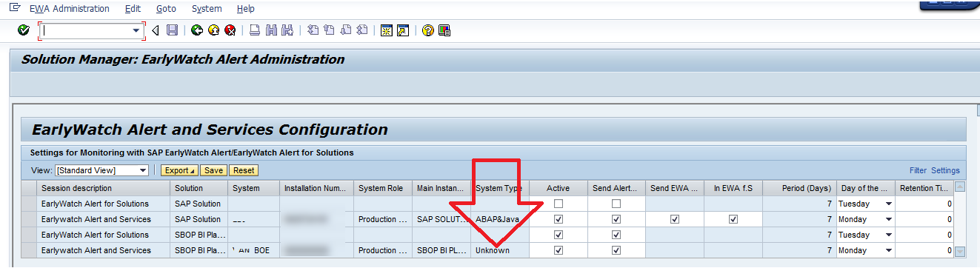This screenshot has width=980, height=268.
Task: Enable Active checkbox for SAP Solution EarlyWatch for Solutions
Action: coord(558,204)
